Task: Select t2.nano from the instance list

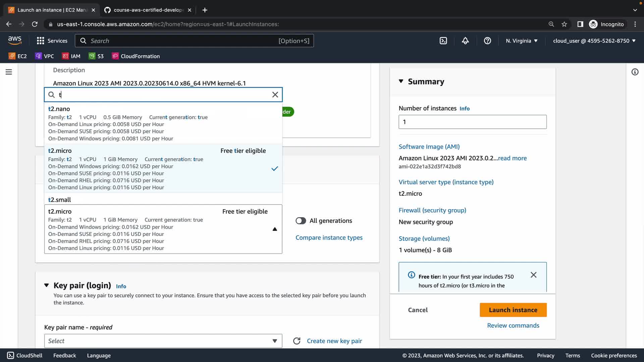Action: tap(59, 109)
